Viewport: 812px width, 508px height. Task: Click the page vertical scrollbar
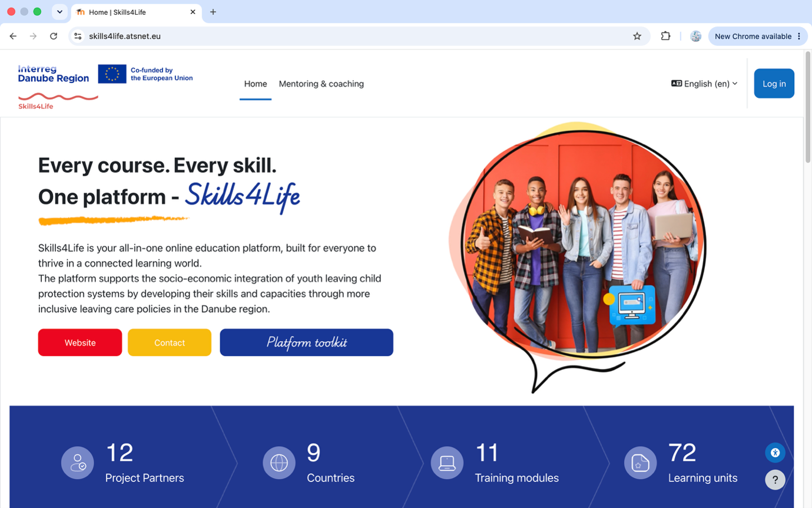[807, 106]
